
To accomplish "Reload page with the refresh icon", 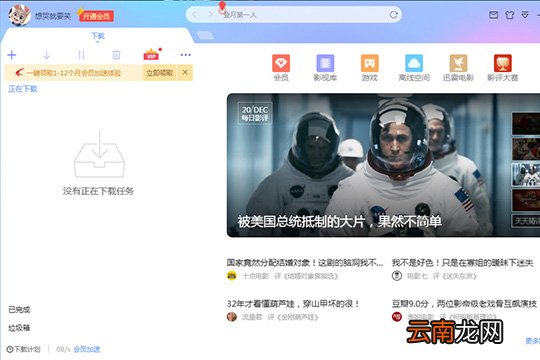I will (x=394, y=15).
